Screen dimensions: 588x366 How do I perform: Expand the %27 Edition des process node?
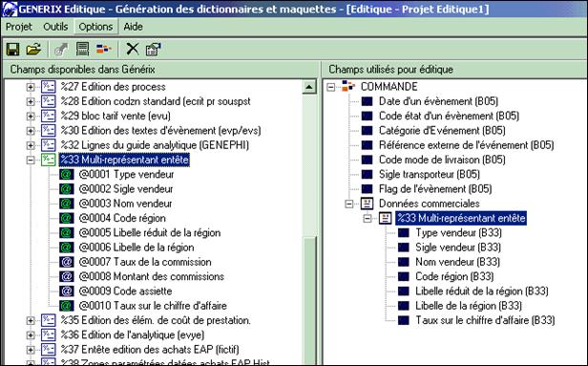31,87
